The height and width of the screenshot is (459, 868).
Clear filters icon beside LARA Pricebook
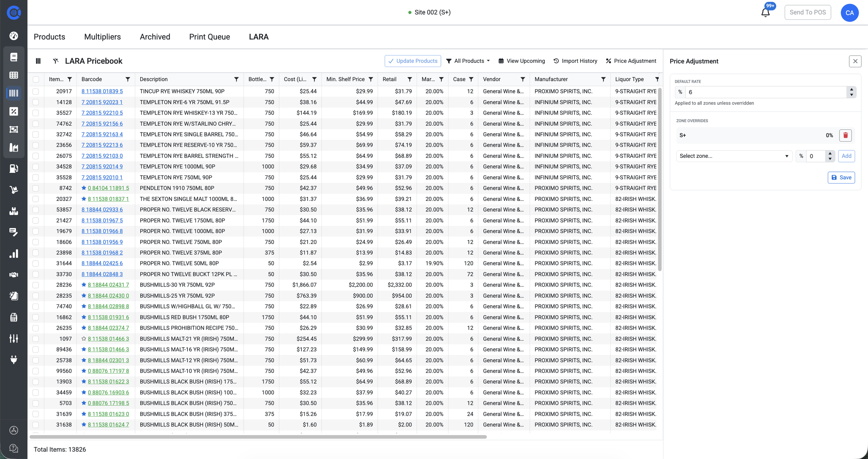56,61
